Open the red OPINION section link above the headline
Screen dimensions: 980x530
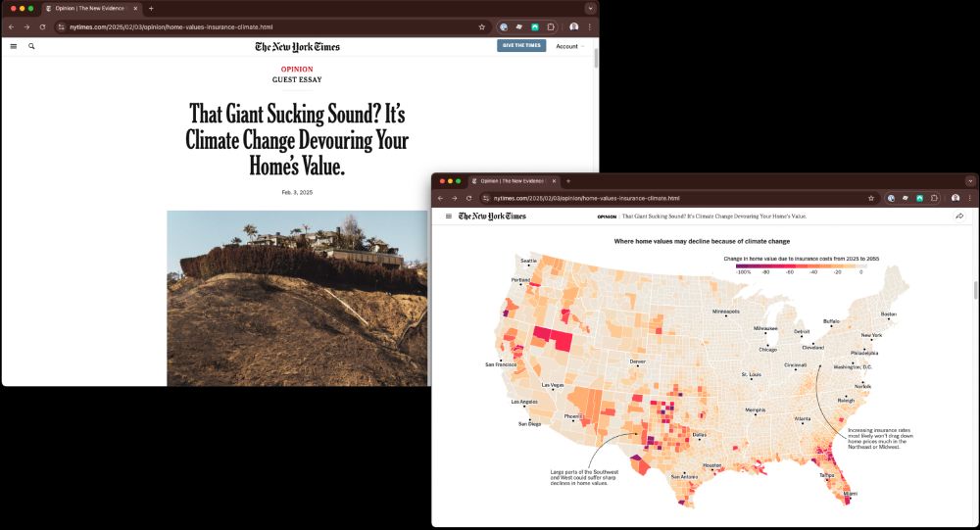297,70
